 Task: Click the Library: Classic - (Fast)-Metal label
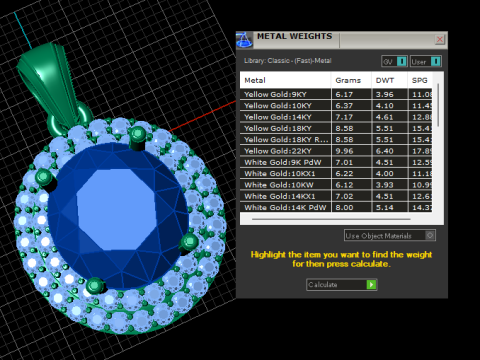[288, 61]
